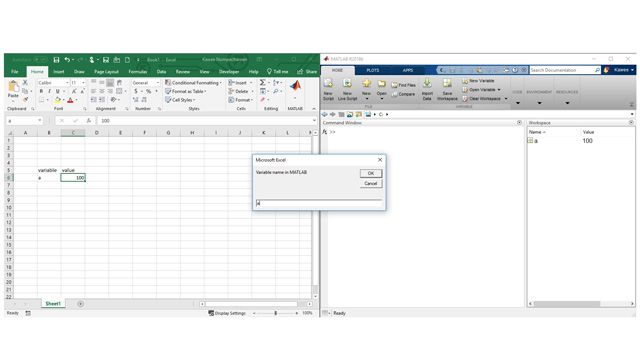This screenshot has height=360, width=640.
Task: Click OK in the Microsoft Excel dialog
Action: tap(371, 173)
